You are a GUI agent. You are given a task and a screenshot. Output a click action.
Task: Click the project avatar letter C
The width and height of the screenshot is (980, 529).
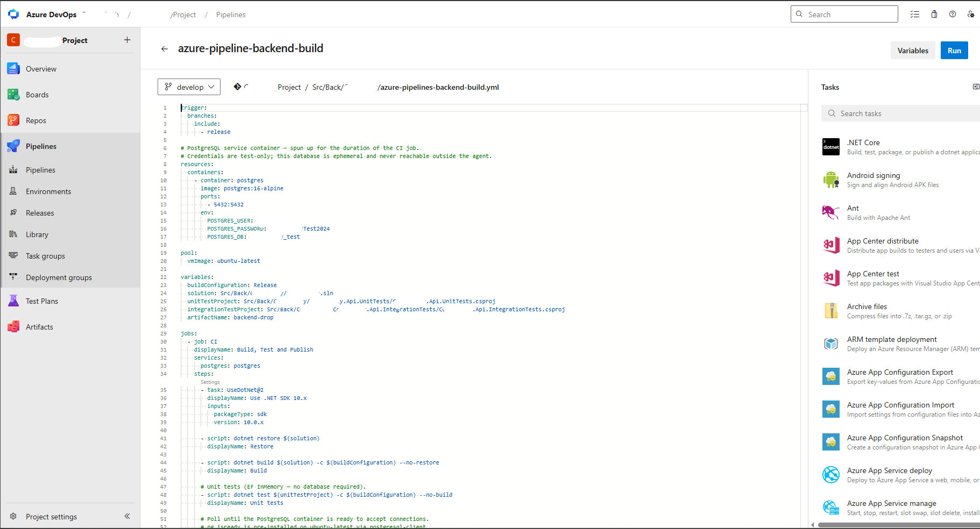(x=13, y=40)
